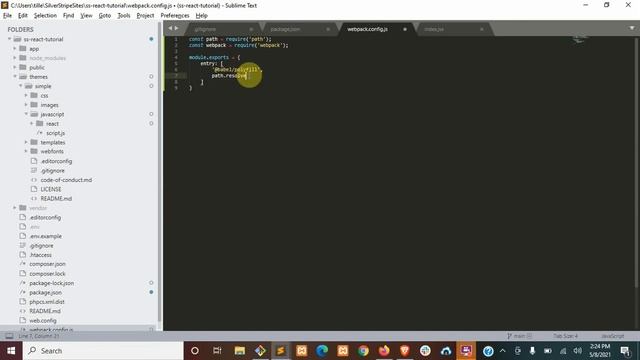Open File Explorer from taskbar
The height and width of the screenshot is (360, 640).
click(240, 351)
